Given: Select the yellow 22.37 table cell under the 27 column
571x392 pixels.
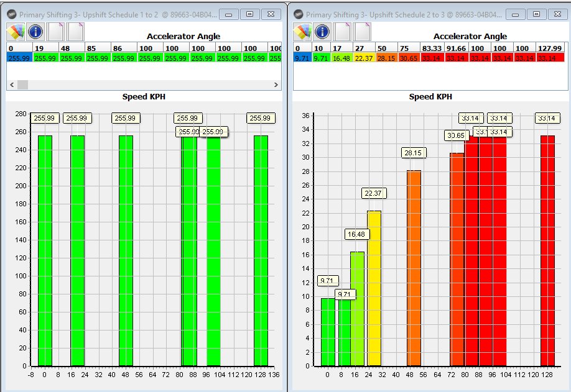Looking at the screenshot, I should (364, 58).
